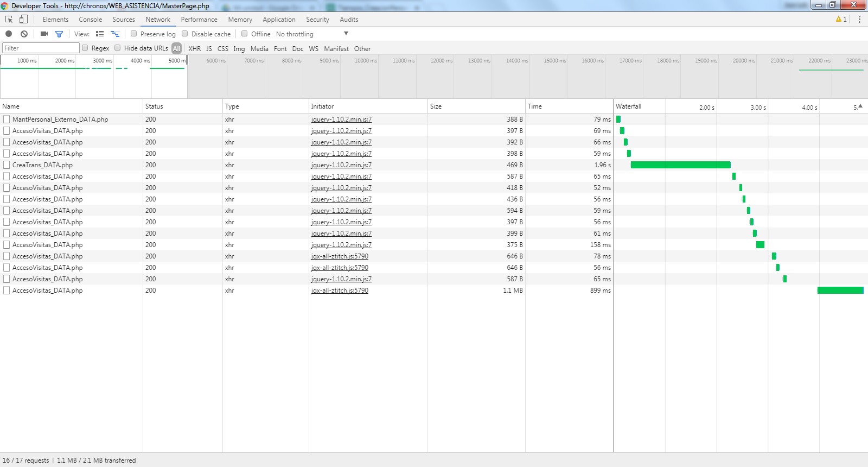Check the Disable cache option
Image resolution: width=868 pixels, height=467 pixels.
pos(185,34)
